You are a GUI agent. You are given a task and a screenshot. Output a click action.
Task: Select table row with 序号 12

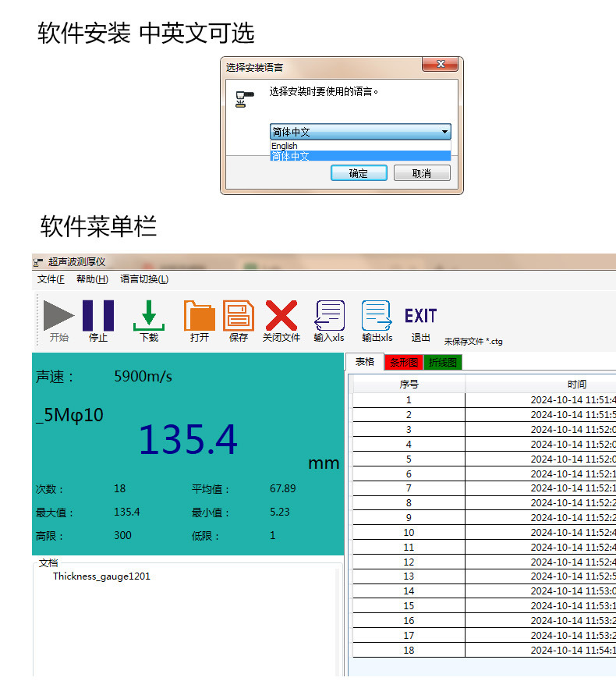[x=484, y=562]
